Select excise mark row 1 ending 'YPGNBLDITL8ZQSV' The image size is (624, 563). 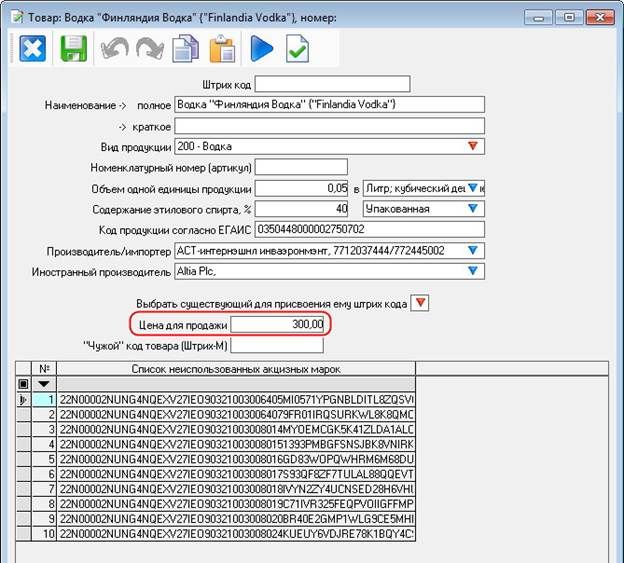[236, 399]
